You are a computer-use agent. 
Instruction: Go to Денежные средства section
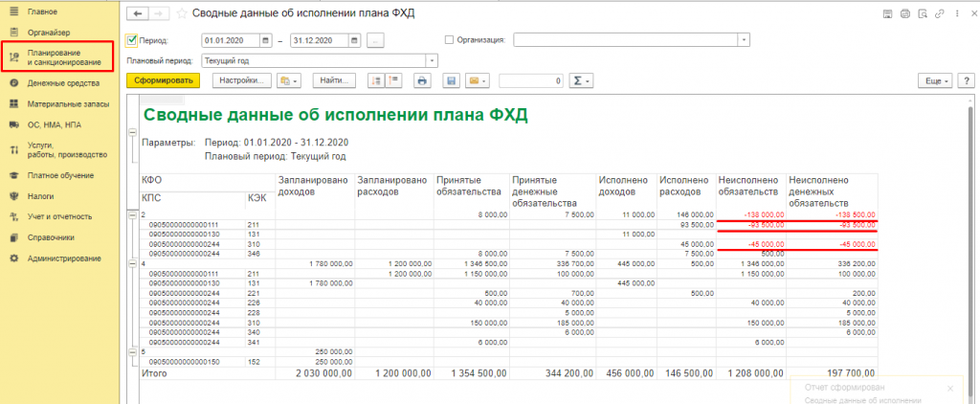pos(59,83)
